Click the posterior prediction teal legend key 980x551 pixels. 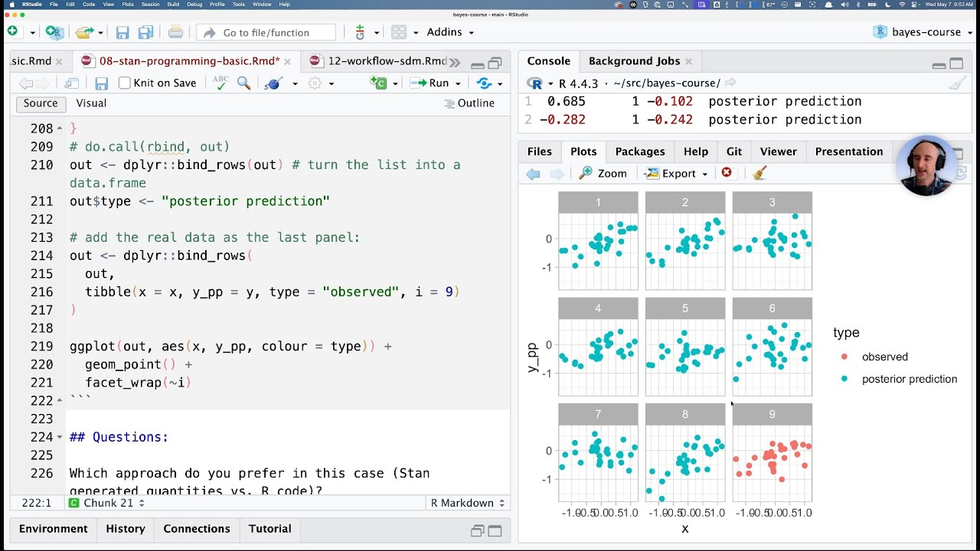point(844,379)
